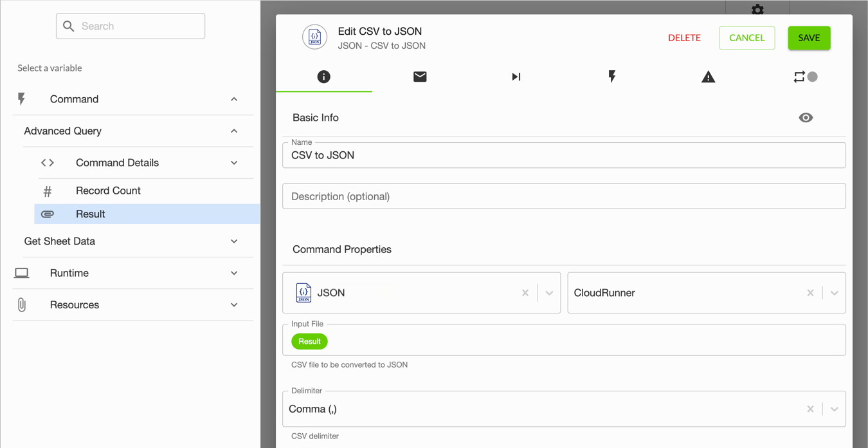The image size is (868, 448).
Task: Toggle the eye visibility icon in Basic Info
Action: [x=806, y=118]
